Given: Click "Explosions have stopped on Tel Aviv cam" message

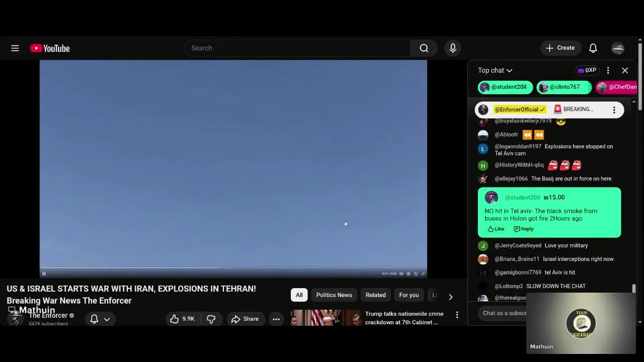Looking at the screenshot, I should click(553, 150).
